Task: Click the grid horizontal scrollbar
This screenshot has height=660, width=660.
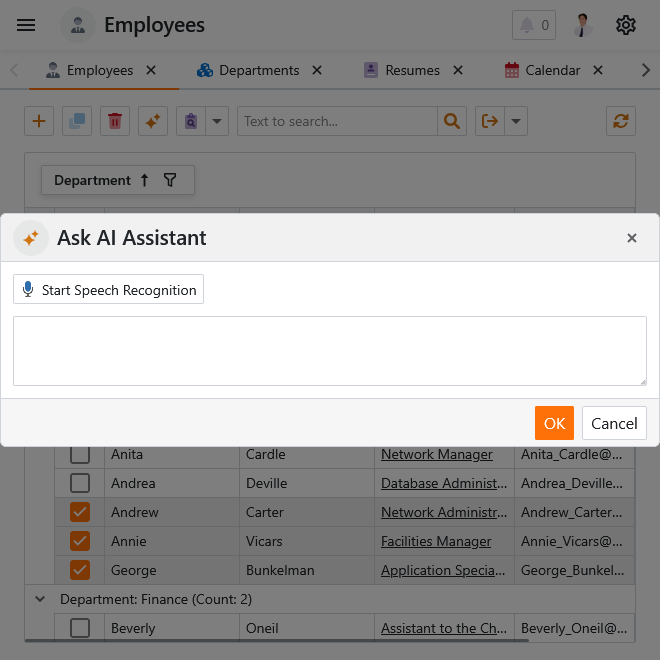Action: point(277,641)
